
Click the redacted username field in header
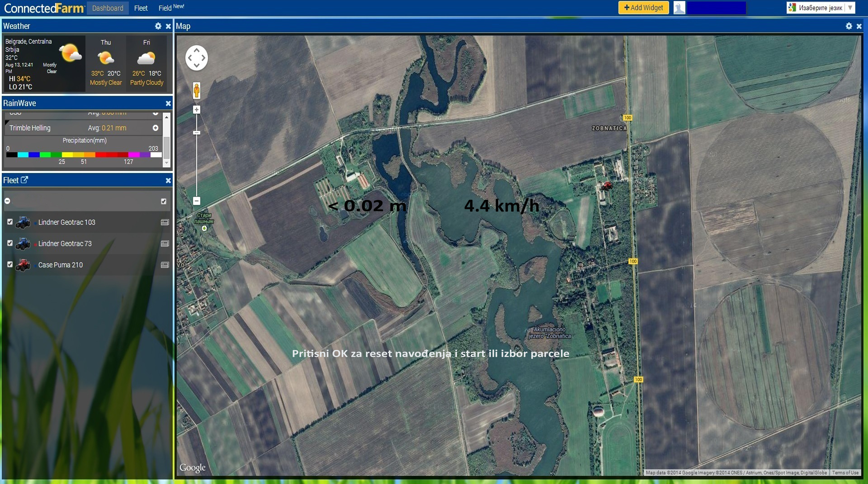[x=716, y=8]
